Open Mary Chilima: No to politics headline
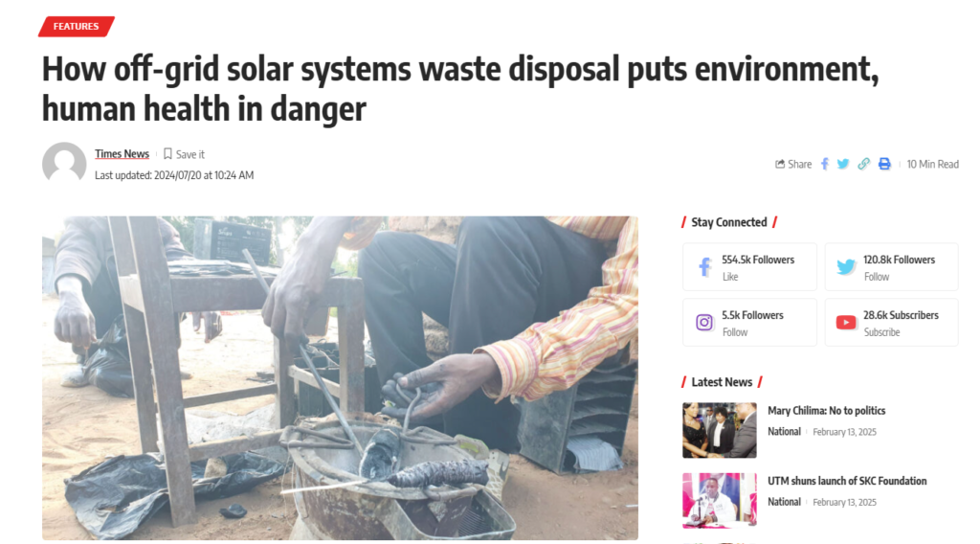Screen dimensions: 980x544 coord(826,410)
